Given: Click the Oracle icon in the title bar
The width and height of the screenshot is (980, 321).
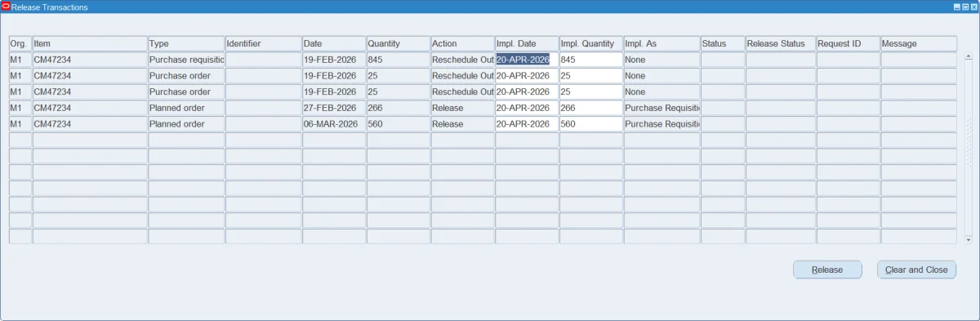Looking at the screenshot, I should tap(6, 7).
